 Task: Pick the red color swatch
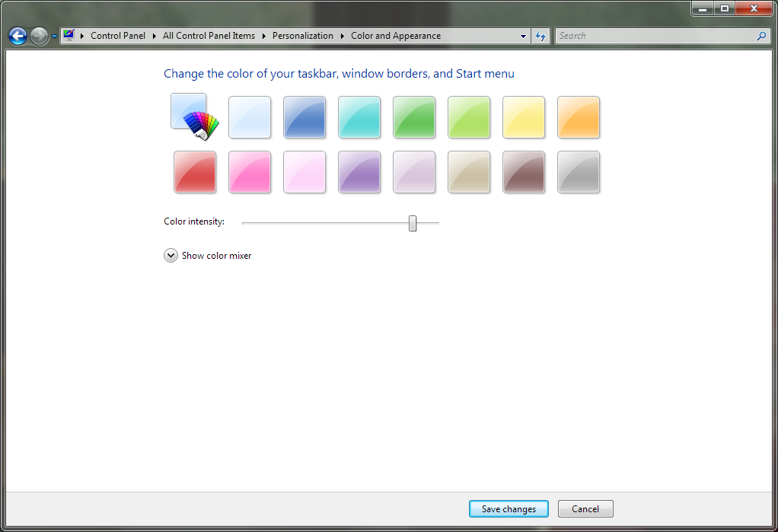click(195, 172)
